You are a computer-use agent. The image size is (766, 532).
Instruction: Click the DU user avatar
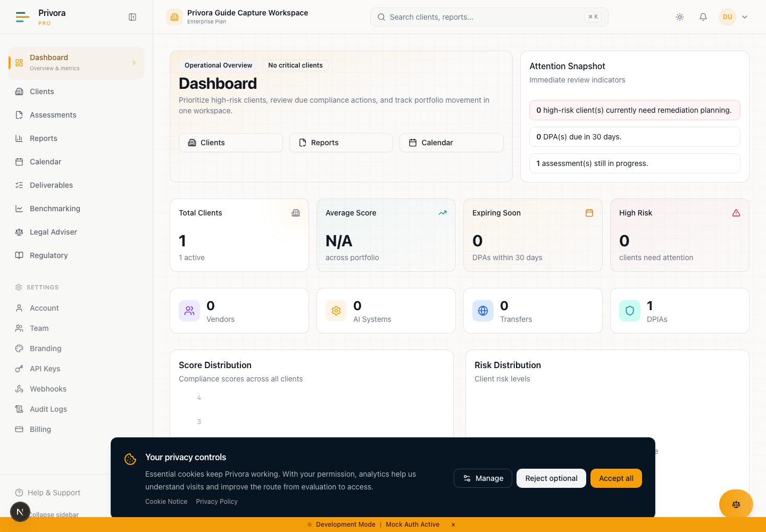[728, 17]
